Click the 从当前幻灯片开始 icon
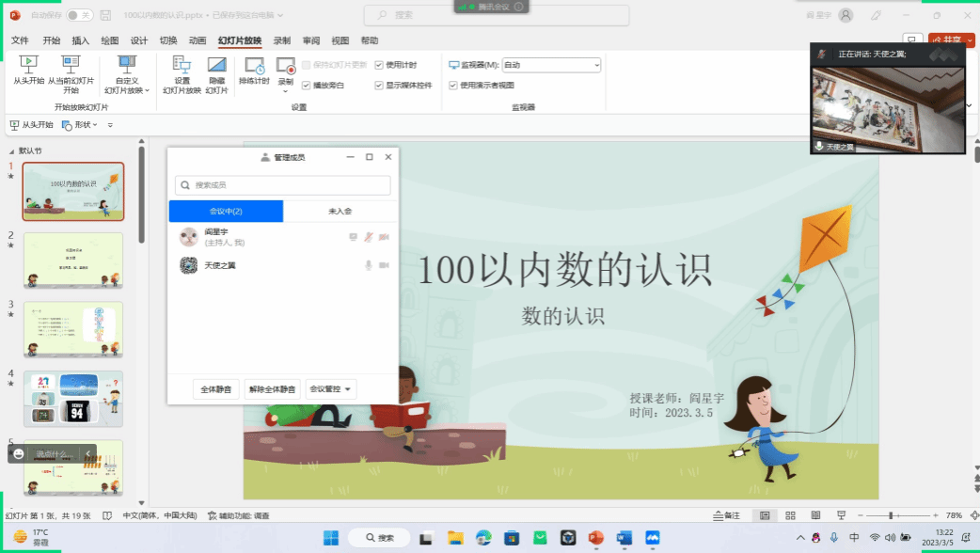980x553 pixels. (71, 66)
